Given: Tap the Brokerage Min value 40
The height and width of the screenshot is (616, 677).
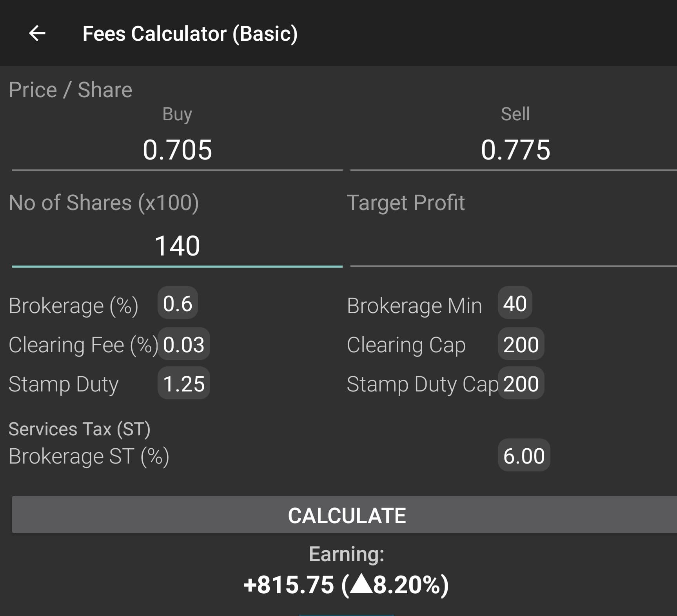Looking at the screenshot, I should tap(515, 304).
